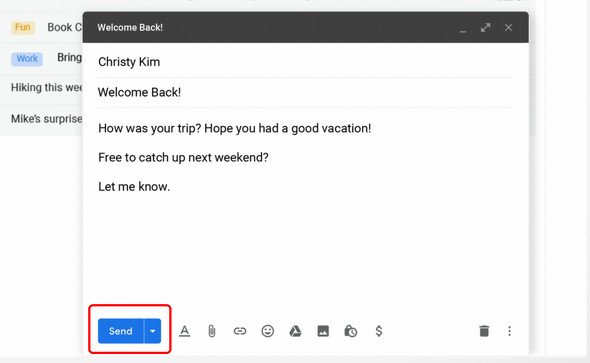Screen dimensions: 590x363
Task: Send the Welcome Back email
Action: [121, 331]
